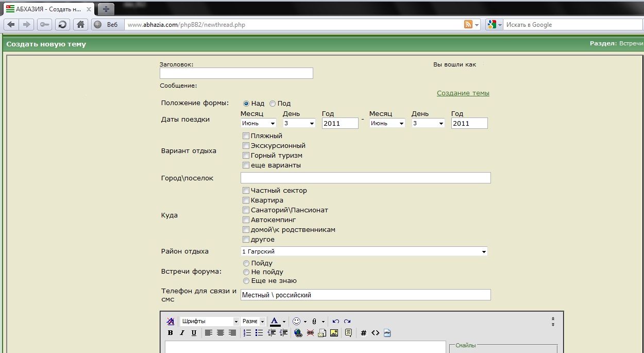The image size is (644, 353).
Task: Click the phone field 'Местный \ российский'
Action: point(366,295)
